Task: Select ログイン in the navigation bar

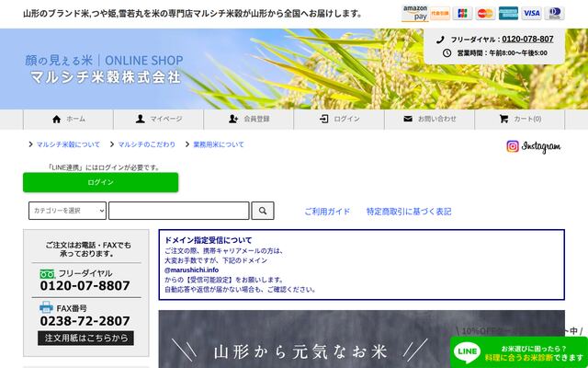Action: (x=339, y=119)
